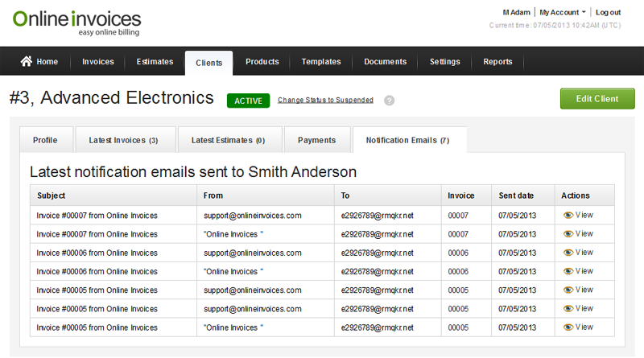644x358 pixels.
Task: Switch to the Payments tab
Action: click(316, 140)
